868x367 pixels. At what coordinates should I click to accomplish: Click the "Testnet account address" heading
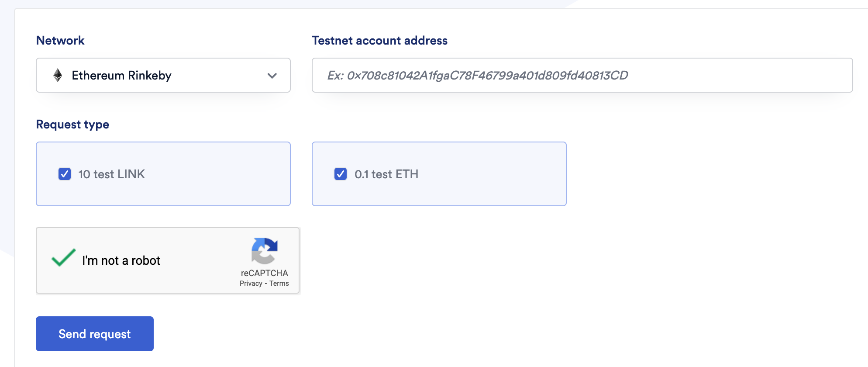tap(379, 41)
